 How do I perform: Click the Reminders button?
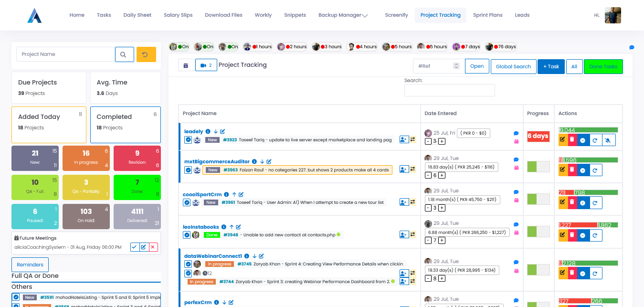[30, 265]
